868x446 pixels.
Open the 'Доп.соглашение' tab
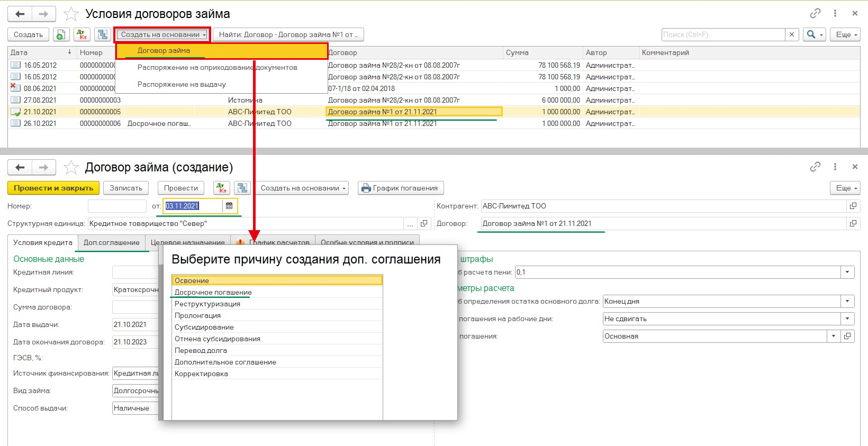(x=112, y=243)
